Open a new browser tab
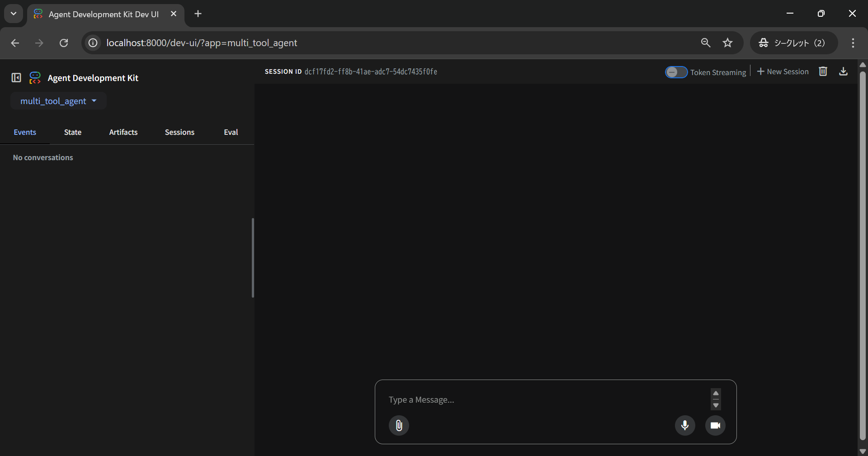This screenshot has height=456, width=868. click(x=198, y=14)
